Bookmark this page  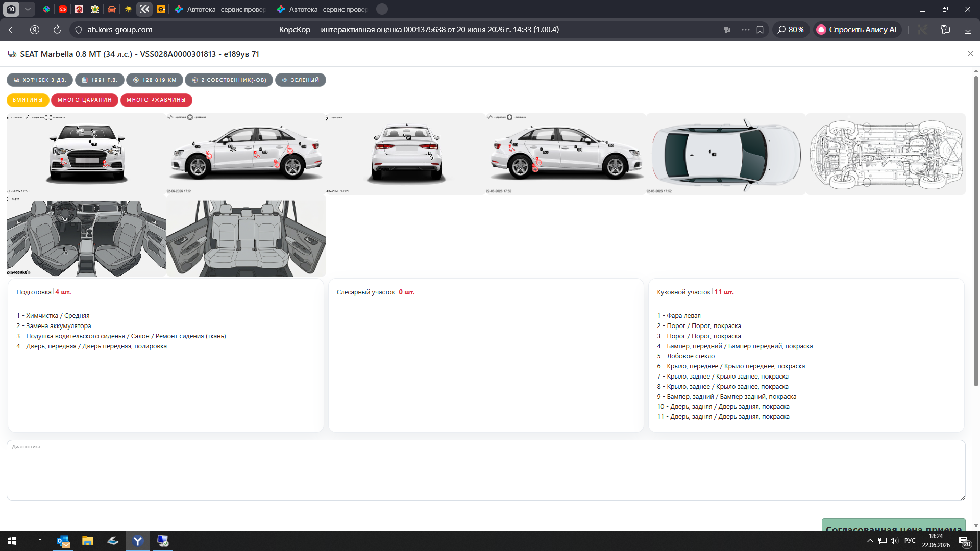(x=760, y=30)
